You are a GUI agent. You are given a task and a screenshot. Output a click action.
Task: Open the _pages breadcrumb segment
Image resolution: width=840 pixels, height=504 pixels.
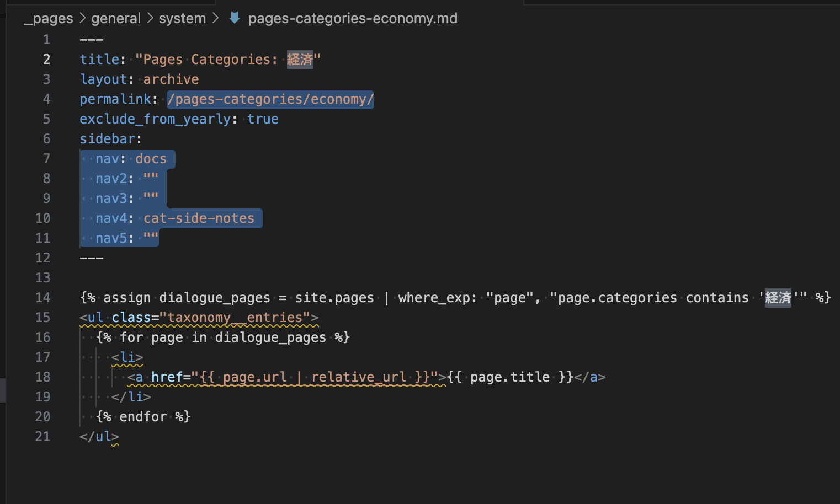(x=49, y=18)
